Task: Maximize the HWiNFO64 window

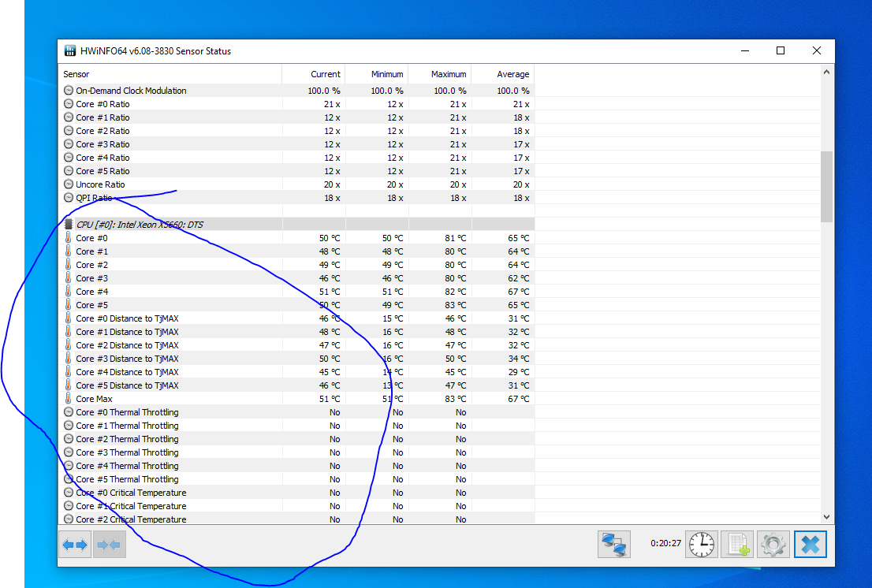Action: (x=781, y=50)
